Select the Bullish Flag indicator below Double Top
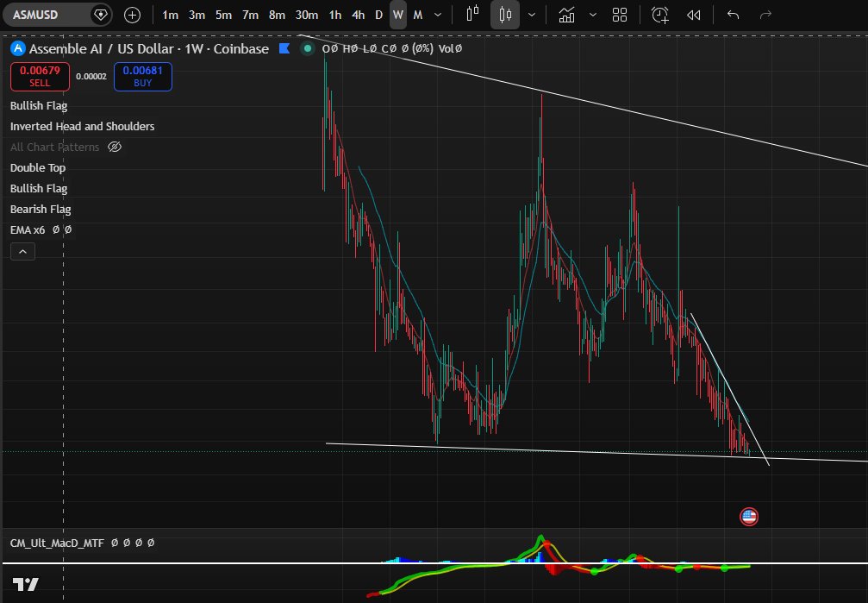Image resolution: width=868 pixels, height=603 pixels. tap(39, 188)
